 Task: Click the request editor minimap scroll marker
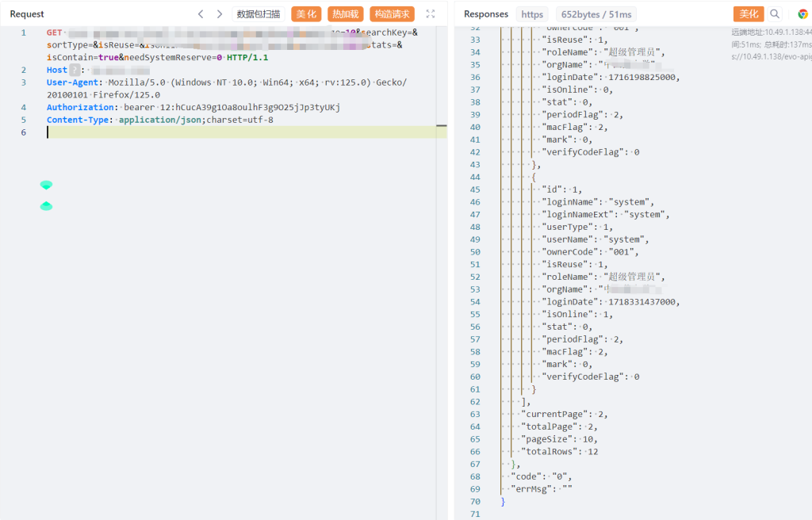coord(442,126)
